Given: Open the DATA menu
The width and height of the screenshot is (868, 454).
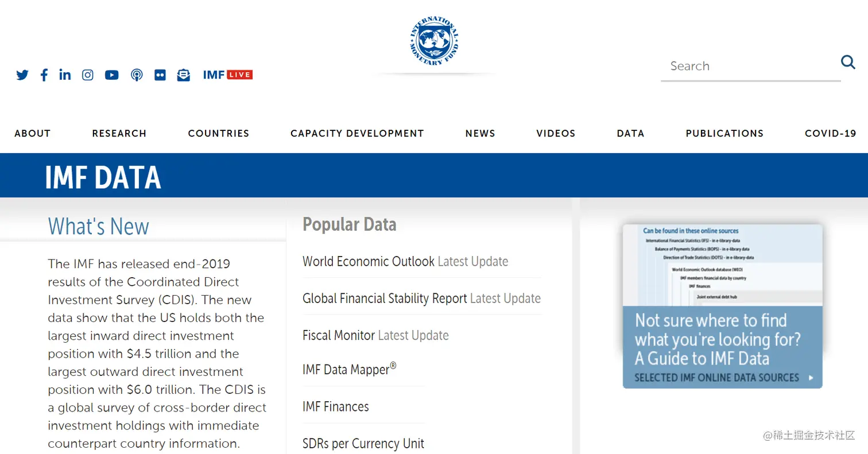Looking at the screenshot, I should coord(630,133).
